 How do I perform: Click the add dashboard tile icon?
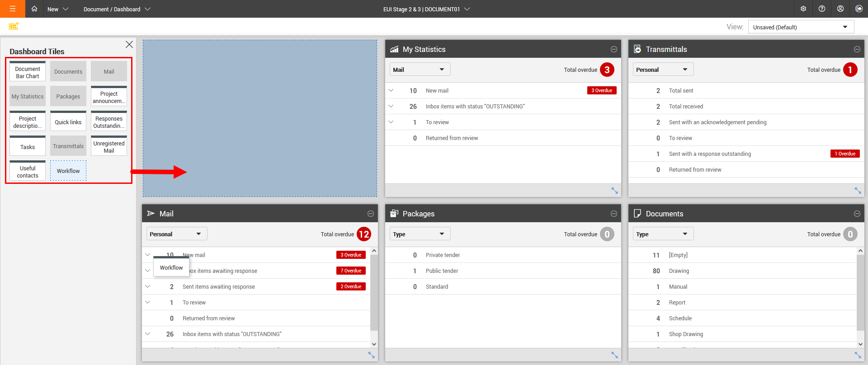[x=14, y=26]
